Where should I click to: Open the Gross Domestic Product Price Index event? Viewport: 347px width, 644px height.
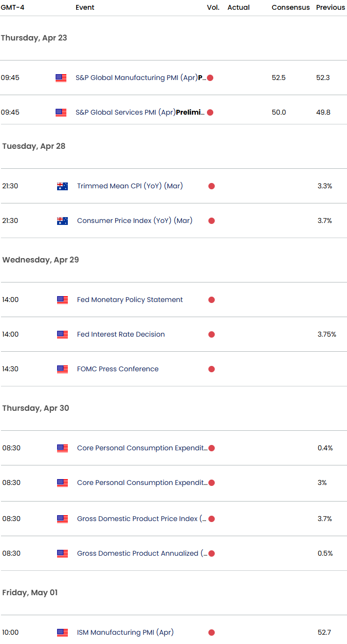tap(142, 519)
